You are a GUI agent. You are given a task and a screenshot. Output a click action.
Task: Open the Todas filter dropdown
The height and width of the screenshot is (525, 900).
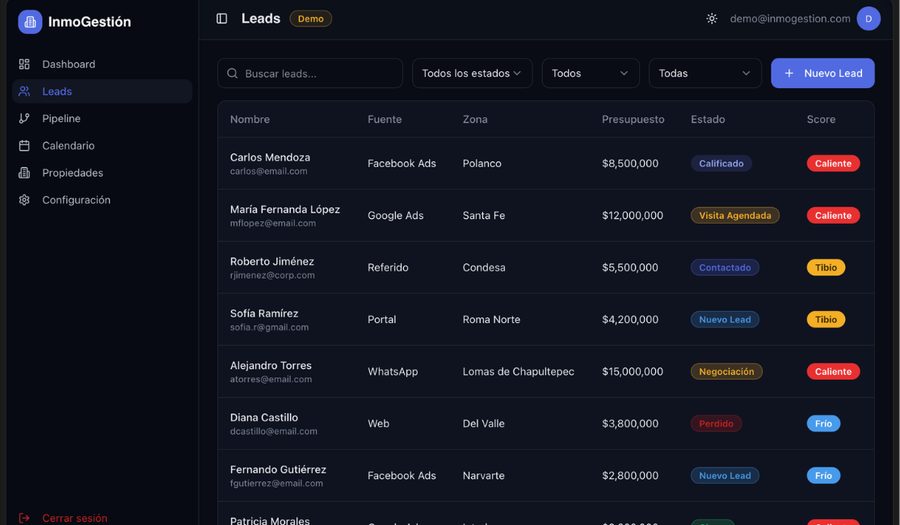tap(705, 73)
